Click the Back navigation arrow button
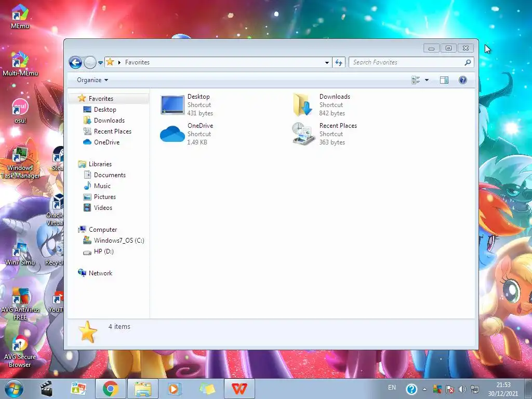This screenshot has height=399, width=532. pos(75,62)
